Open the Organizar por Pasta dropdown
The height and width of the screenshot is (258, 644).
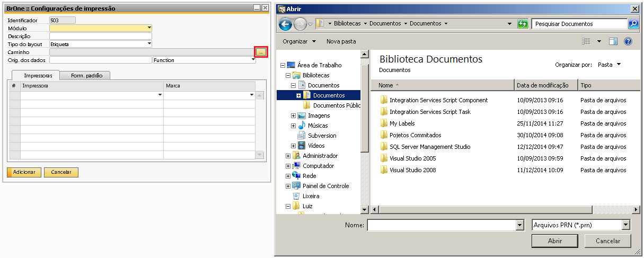[x=609, y=65]
